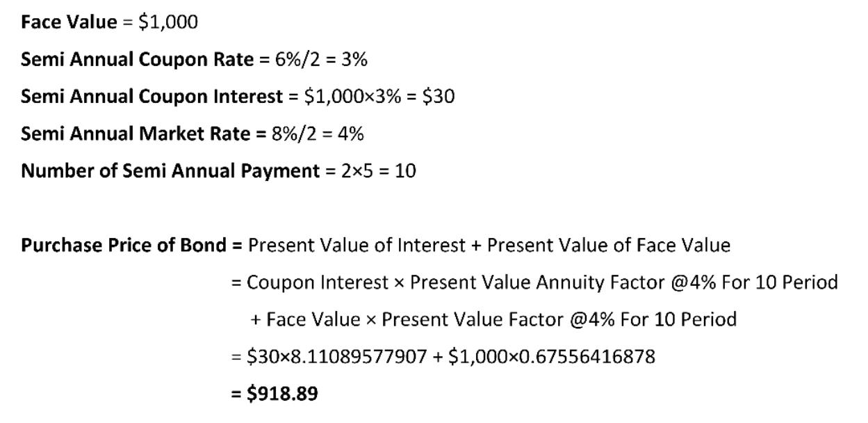Click the 'Semi Annual Coupon Interest' label

coord(152,96)
